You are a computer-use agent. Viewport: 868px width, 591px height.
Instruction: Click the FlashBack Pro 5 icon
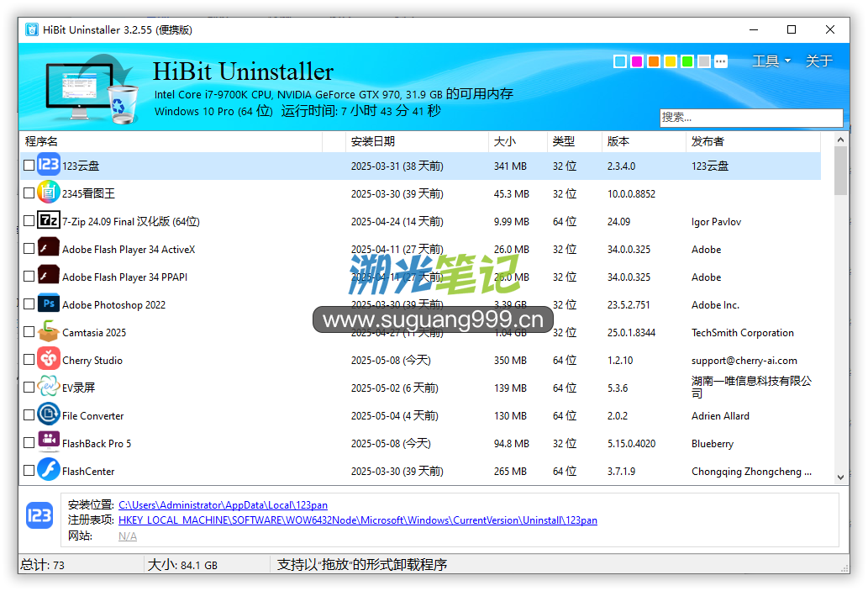point(49,442)
